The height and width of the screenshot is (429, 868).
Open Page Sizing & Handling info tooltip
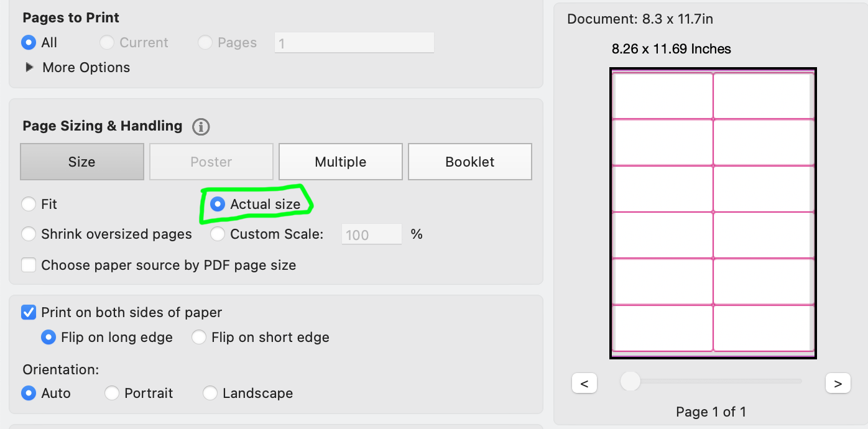pyautogui.click(x=201, y=126)
